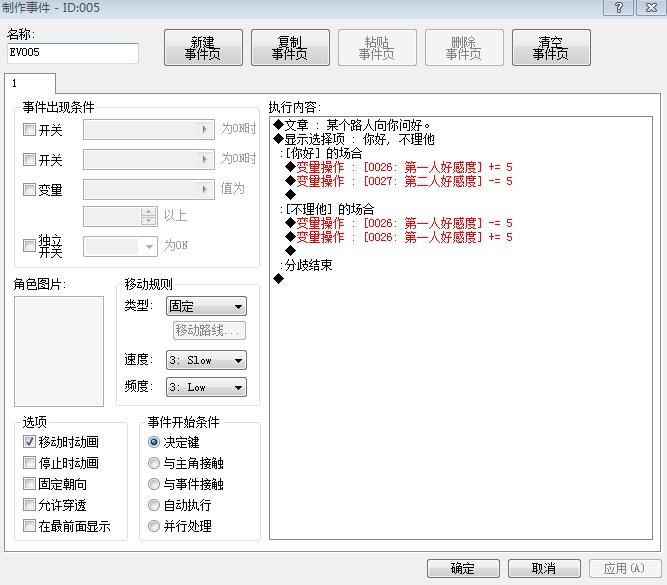Select the 文章 某个路人向你问好 command line
Image resolution: width=667 pixels, height=585 pixels.
coord(352,125)
